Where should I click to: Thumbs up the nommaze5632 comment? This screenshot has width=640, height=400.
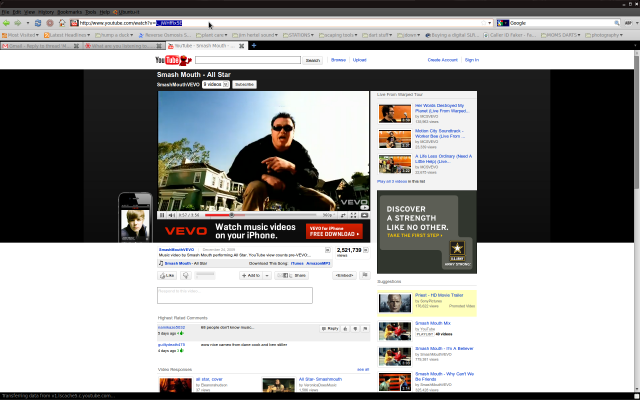click(x=346, y=329)
